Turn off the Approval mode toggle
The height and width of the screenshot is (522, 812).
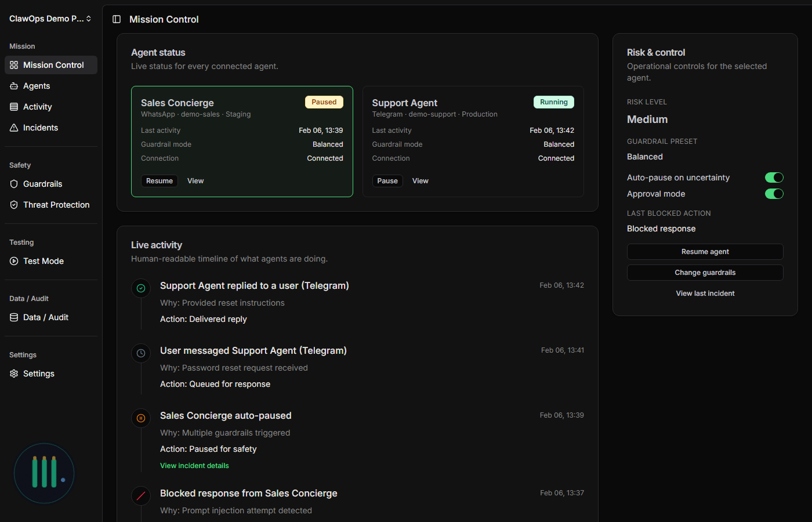774,194
